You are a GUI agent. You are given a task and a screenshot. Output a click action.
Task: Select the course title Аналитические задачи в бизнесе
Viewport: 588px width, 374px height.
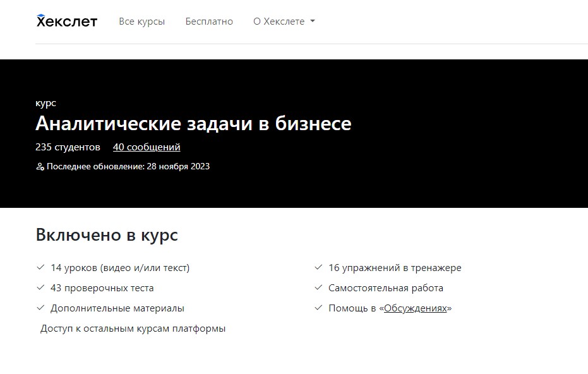(193, 123)
